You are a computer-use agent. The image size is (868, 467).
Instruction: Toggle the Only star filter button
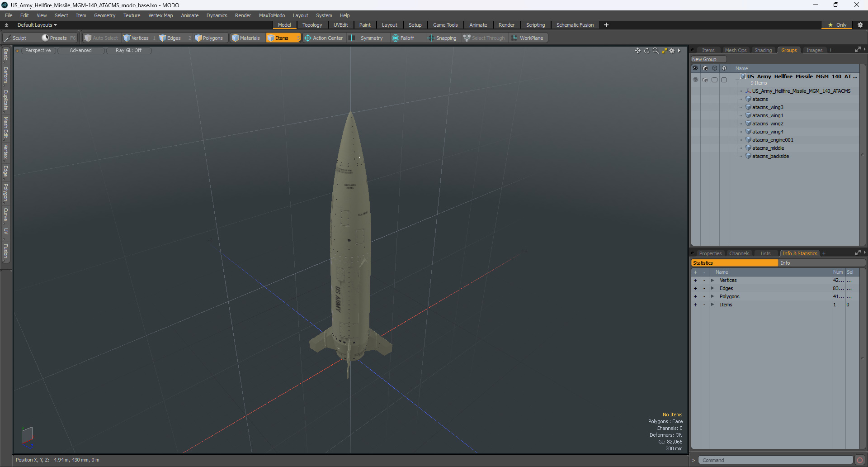pyautogui.click(x=837, y=25)
